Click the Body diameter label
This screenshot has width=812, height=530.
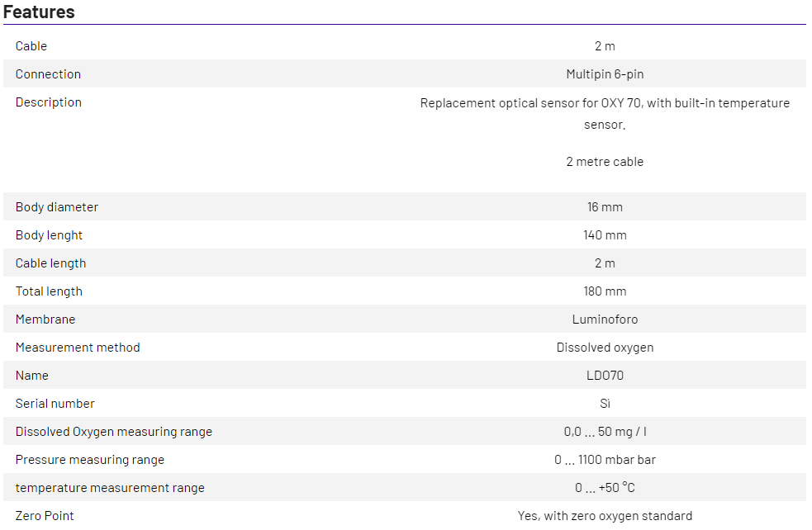[x=56, y=207]
